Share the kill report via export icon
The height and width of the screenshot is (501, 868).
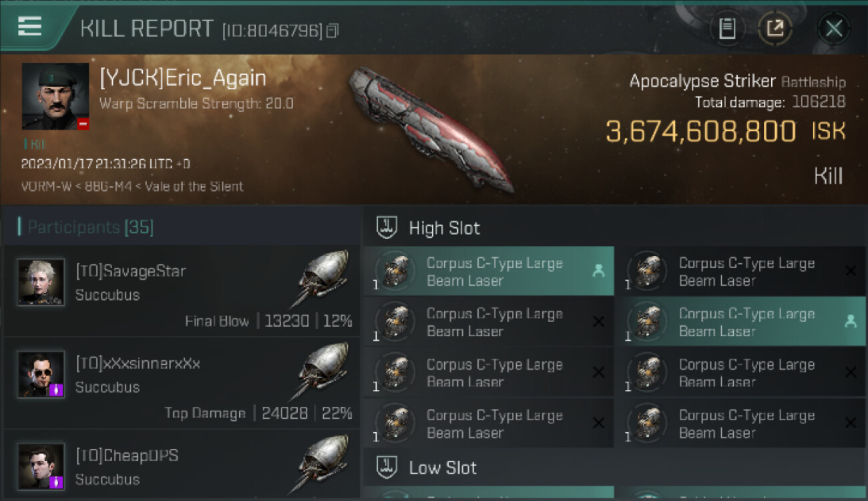pos(775,29)
